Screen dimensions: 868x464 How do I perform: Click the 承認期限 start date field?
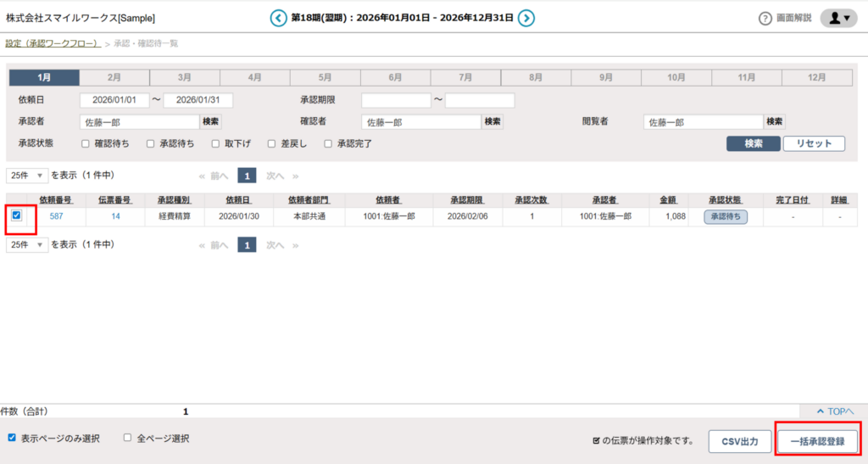click(x=396, y=100)
